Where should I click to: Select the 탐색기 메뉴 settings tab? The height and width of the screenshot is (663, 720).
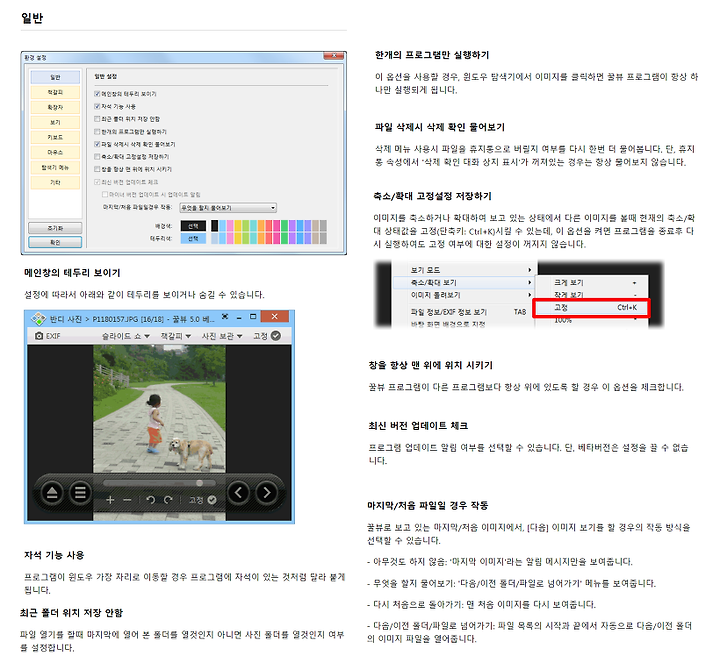(x=55, y=168)
